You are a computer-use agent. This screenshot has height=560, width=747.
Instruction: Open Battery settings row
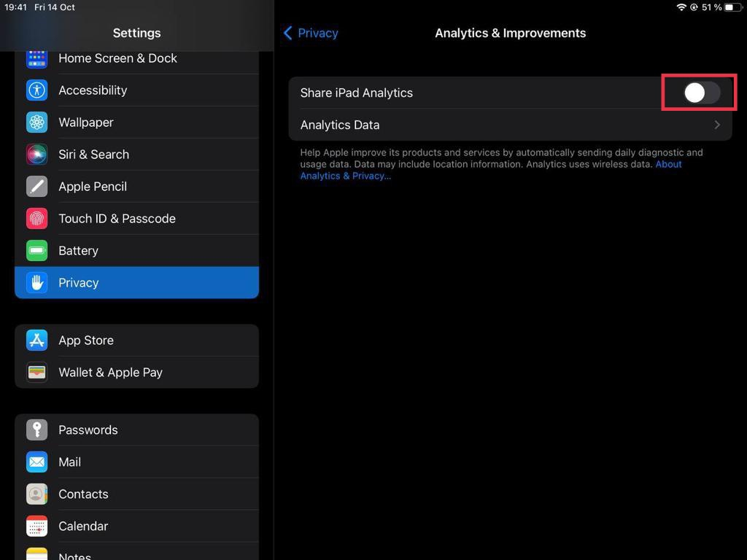[x=136, y=251]
